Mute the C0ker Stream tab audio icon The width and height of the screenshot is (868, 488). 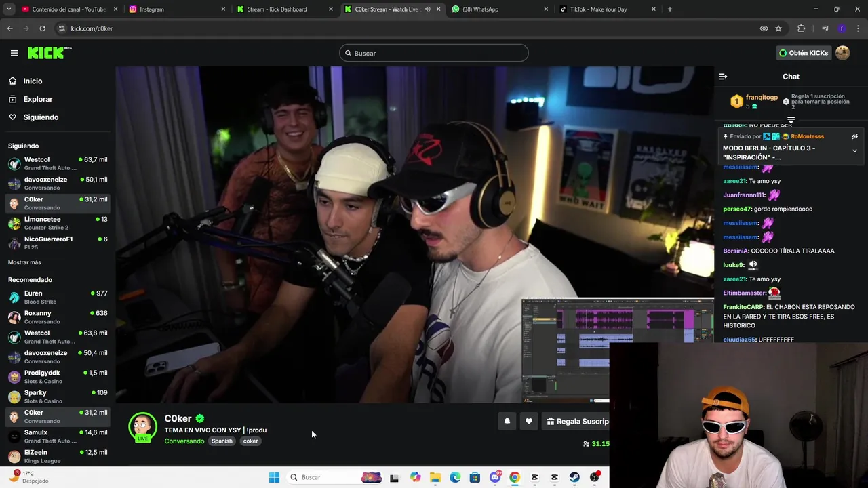point(427,9)
